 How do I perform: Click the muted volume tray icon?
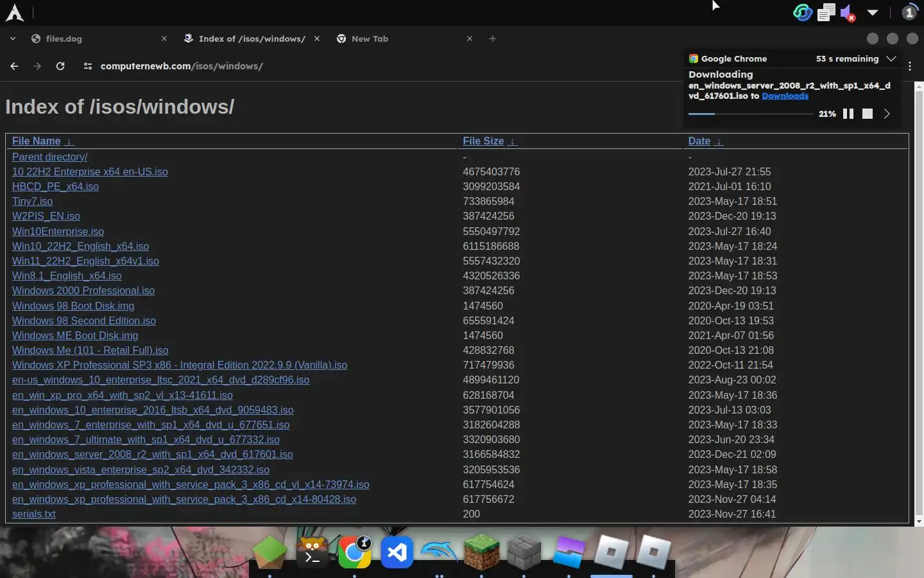click(848, 12)
